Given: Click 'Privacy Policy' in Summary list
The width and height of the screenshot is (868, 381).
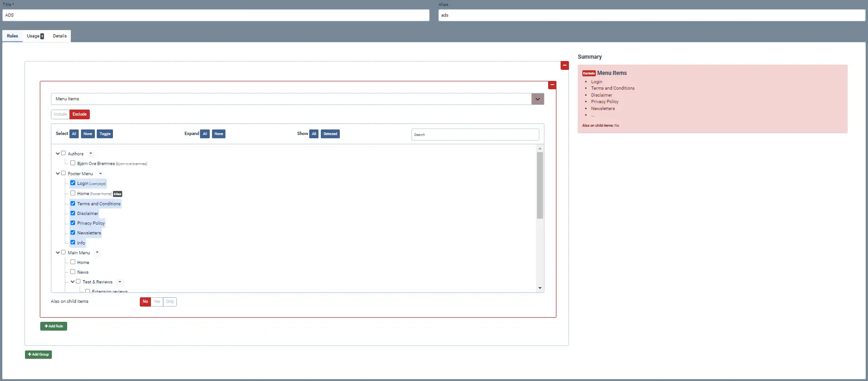Looking at the screenshot, I should pos(605,102).
